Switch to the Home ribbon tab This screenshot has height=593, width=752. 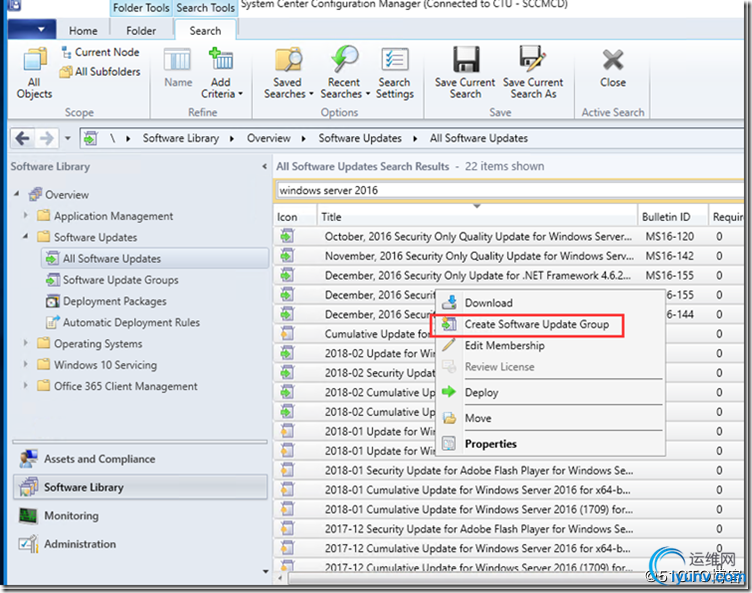point(83,31)
